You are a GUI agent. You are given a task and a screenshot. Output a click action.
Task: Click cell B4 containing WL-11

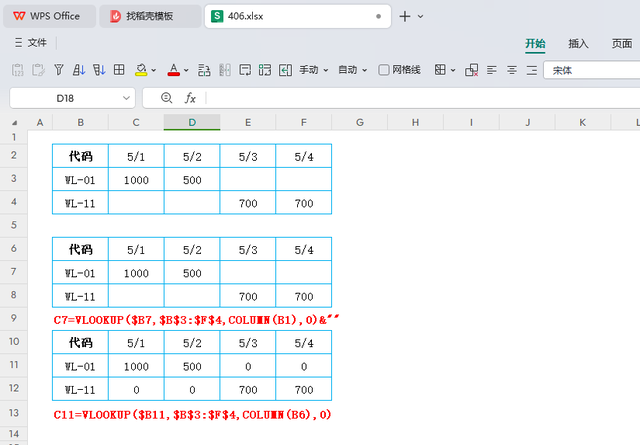tap(80, 202)
